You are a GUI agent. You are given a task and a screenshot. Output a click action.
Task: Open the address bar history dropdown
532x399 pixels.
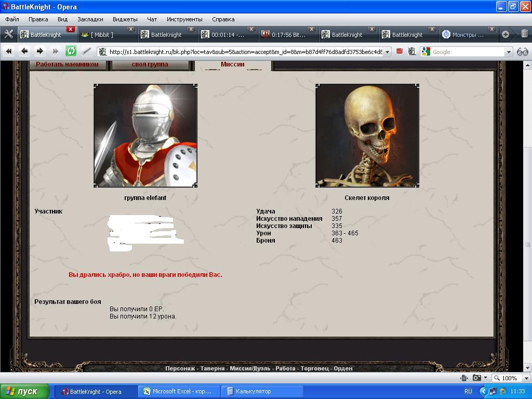click(387, 52)
